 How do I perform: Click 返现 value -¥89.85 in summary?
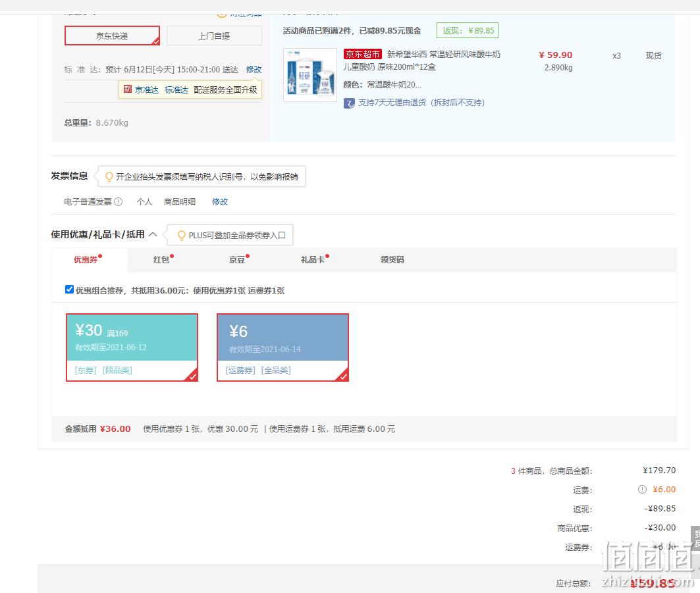point(660,509)
